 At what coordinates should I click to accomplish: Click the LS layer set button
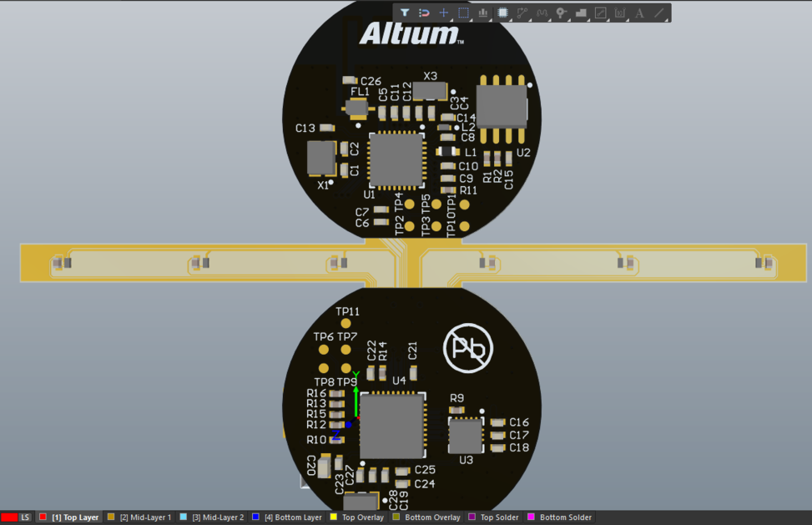25,517
